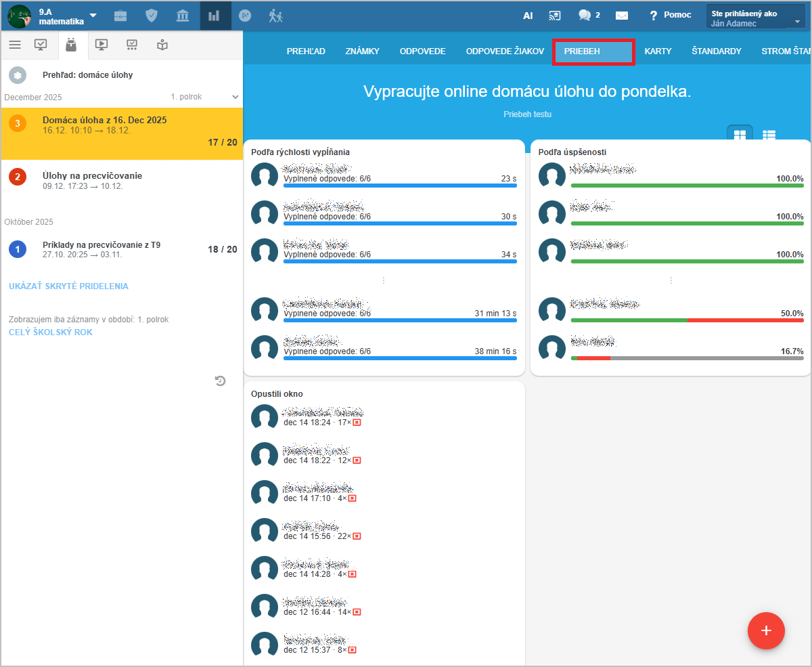Expand the 9.A matematika class dropdown

pos(93,16)
